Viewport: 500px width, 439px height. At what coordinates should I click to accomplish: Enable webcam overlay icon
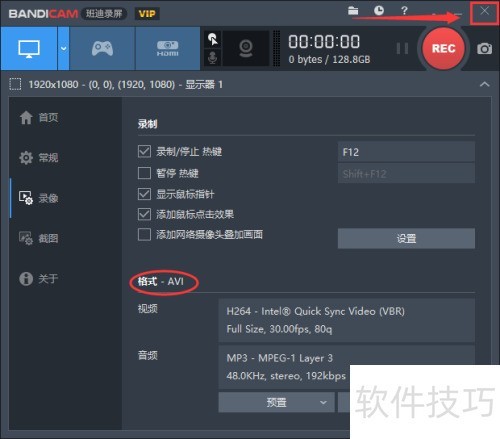[x=246, y=49]
